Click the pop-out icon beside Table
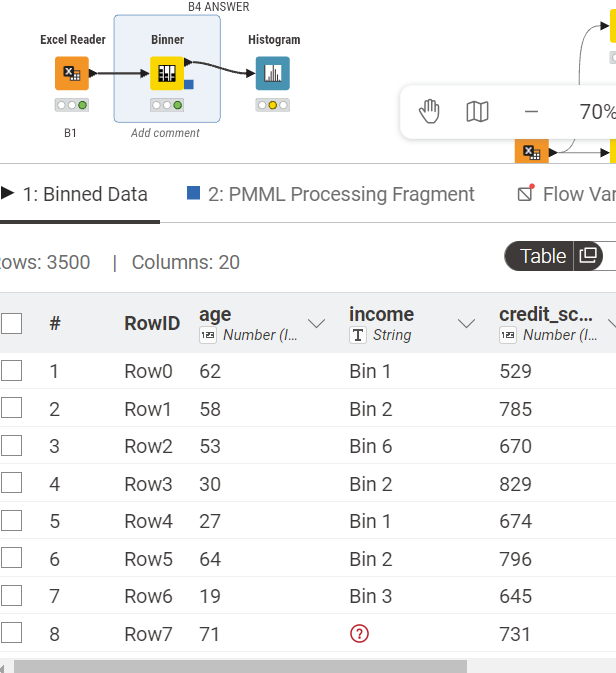 (x=589, y=256)
